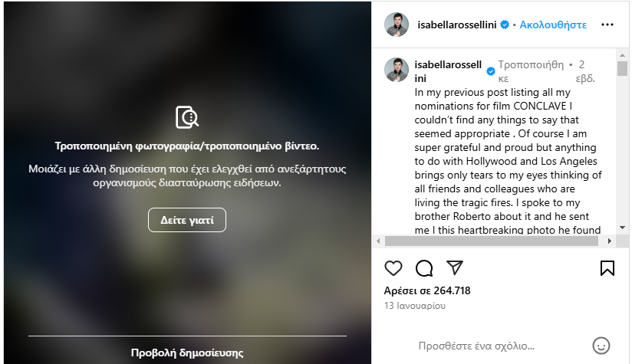Share post using paper plane icon
Image resolution: width=632 pixels, height=364 pixels.
455,267
